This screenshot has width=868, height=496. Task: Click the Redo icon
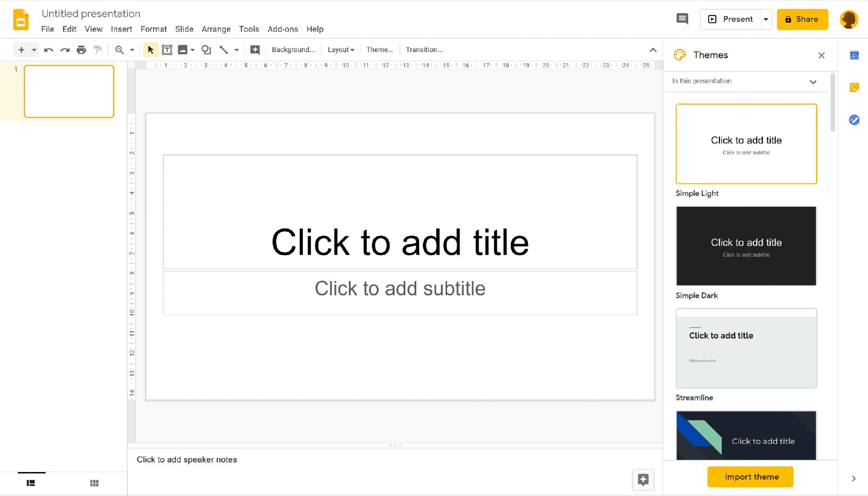click(x=65, y=50)
